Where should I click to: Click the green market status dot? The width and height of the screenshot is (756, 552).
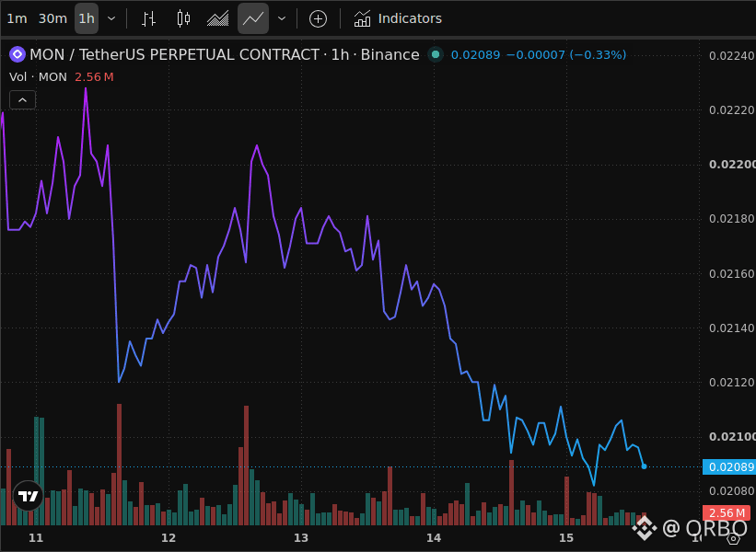pyautogui.click(x=436, y=54)
